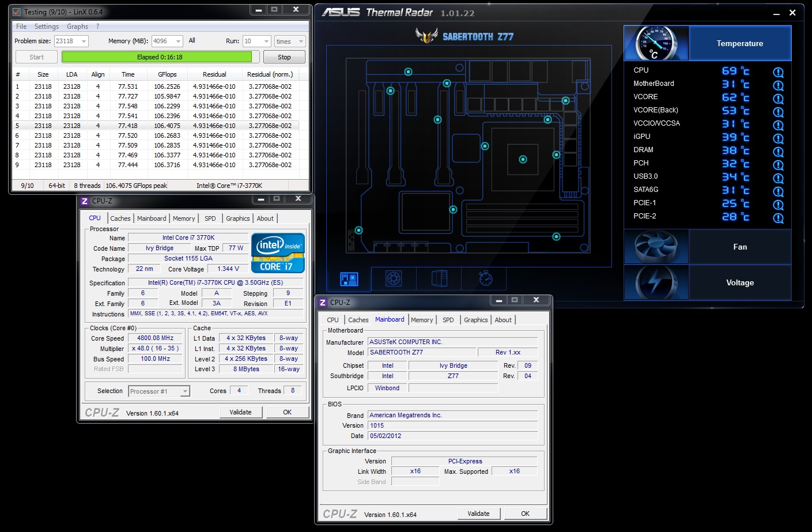Switch to the Caches tab in left CPU-Z
This screenshot has height=532, width=812.
coord(120,218)
